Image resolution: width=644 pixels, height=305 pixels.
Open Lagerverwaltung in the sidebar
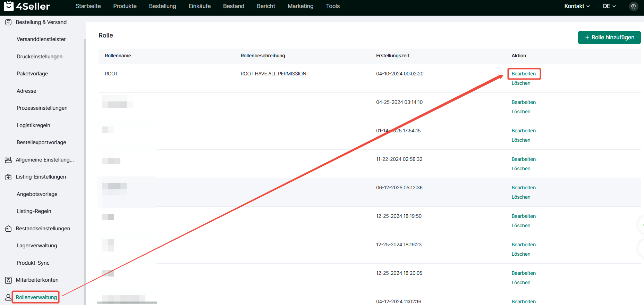coord(37,246)
